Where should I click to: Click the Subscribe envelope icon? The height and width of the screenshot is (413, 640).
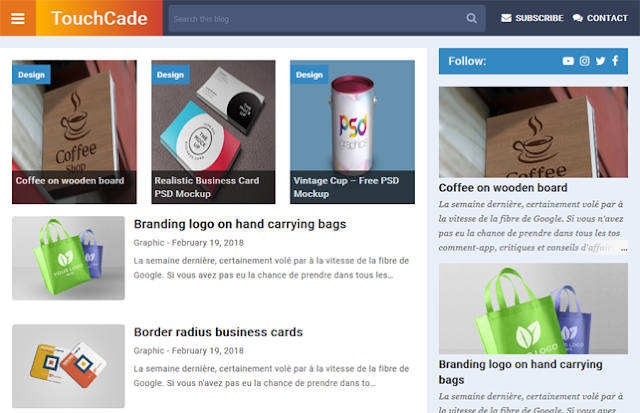coord(506,18)
